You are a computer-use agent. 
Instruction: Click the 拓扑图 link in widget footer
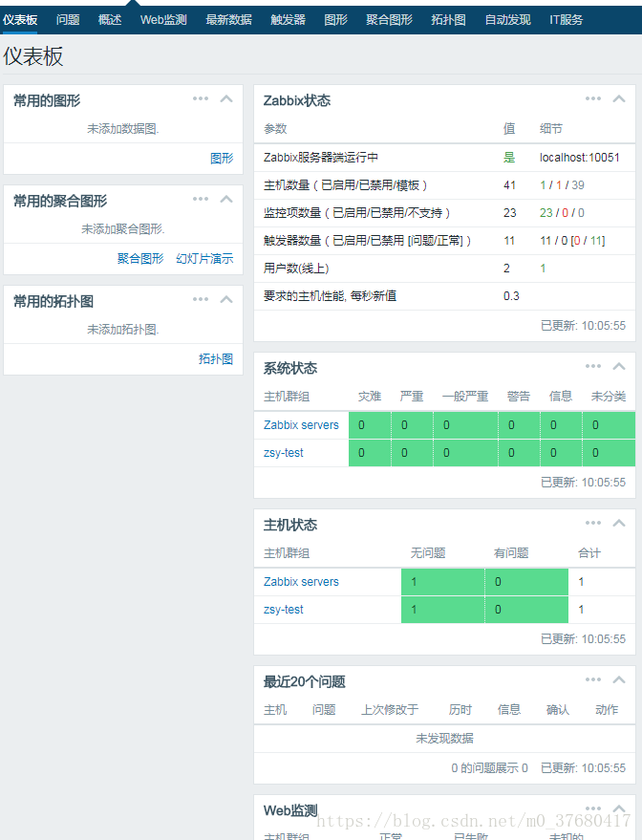click(x=216, y=358)
